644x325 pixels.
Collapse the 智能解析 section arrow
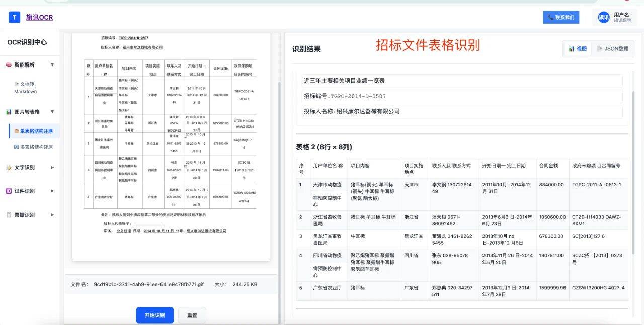click(x=52, y=65)
